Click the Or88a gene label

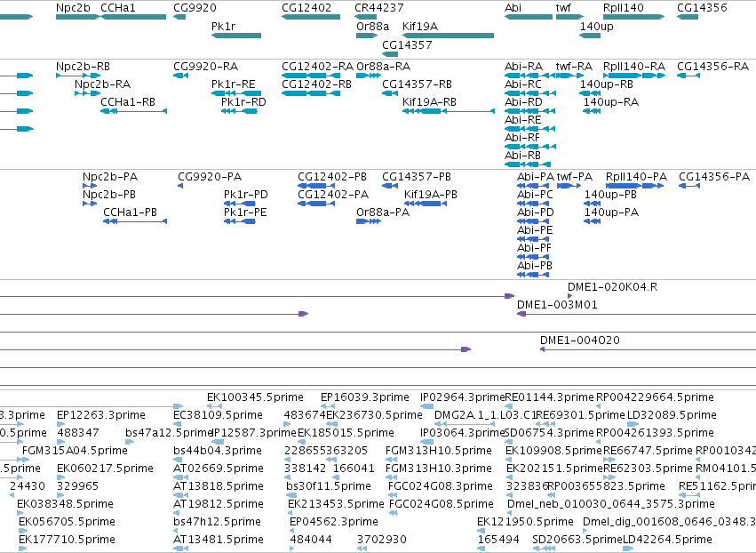(373, 27)
